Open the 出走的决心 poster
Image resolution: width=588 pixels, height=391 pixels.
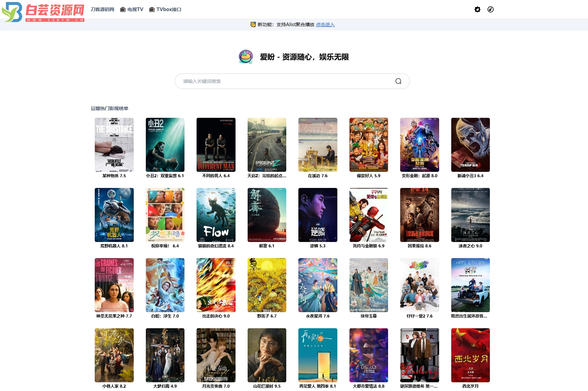pyautogui.click(x=216, y=285)
